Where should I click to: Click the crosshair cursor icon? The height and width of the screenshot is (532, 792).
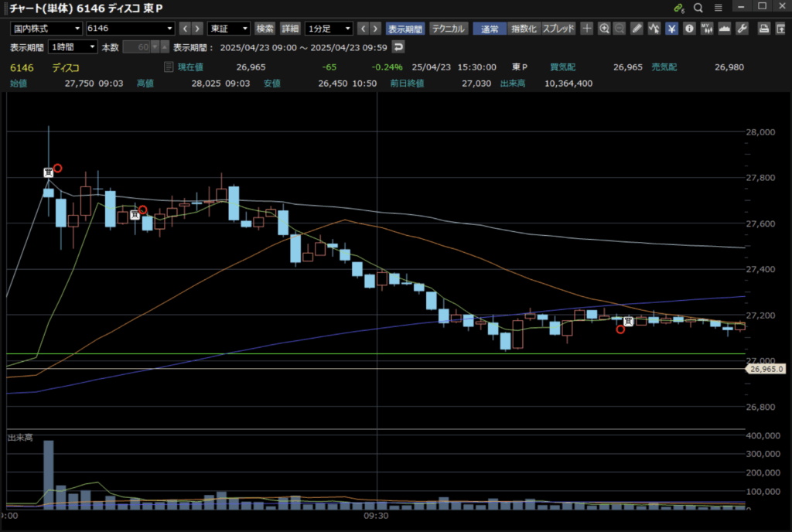tap(587, 29)
